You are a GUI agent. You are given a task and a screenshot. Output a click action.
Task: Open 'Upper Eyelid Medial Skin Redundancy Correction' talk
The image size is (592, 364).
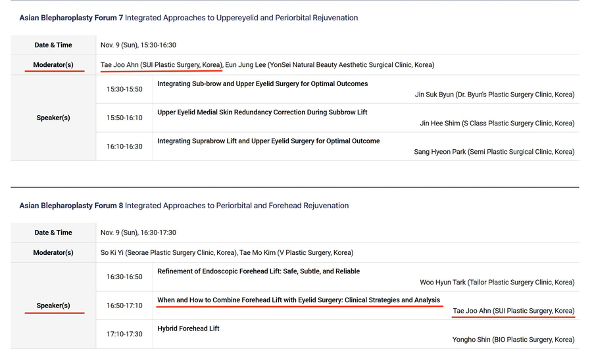(x=262, y=112)
